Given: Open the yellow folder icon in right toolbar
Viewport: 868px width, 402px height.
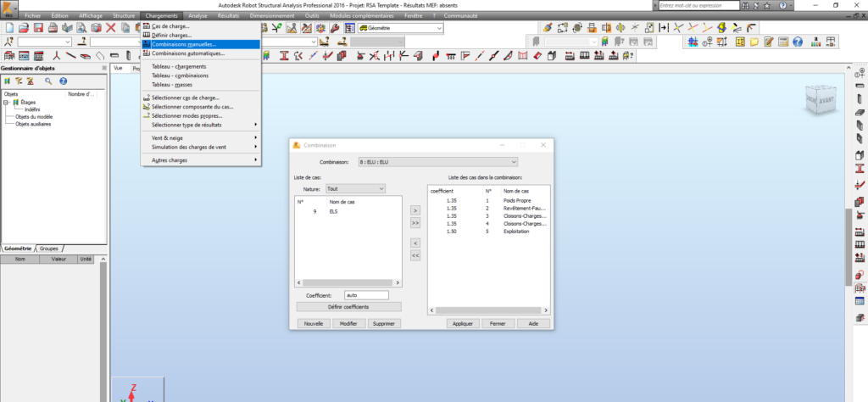Looking at the screenshot, I should point(754,42).
